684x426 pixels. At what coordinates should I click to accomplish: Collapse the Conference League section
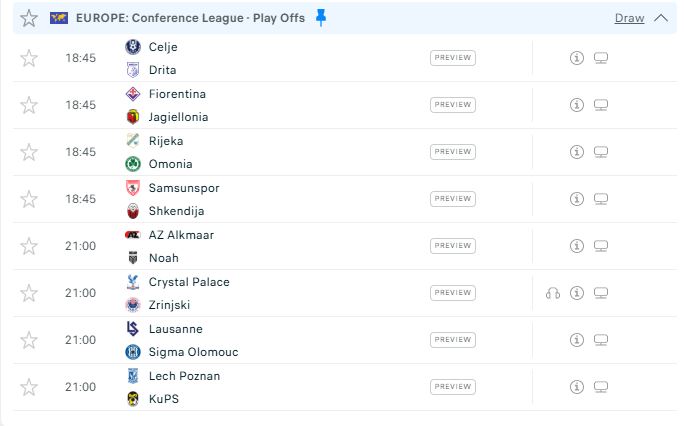pyautogui.click(x=661, y=18)
